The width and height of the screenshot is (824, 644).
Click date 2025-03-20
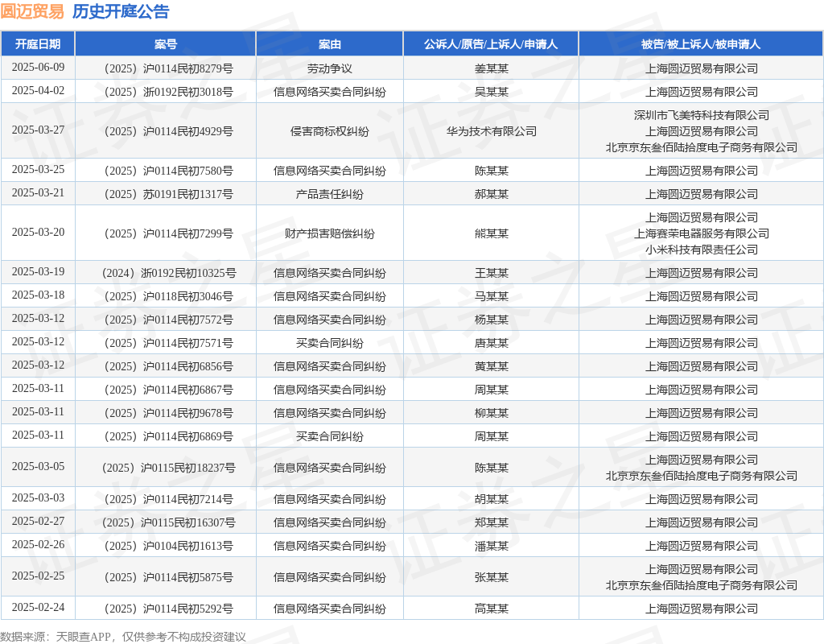pyautogui.click(x=38, y=232)
